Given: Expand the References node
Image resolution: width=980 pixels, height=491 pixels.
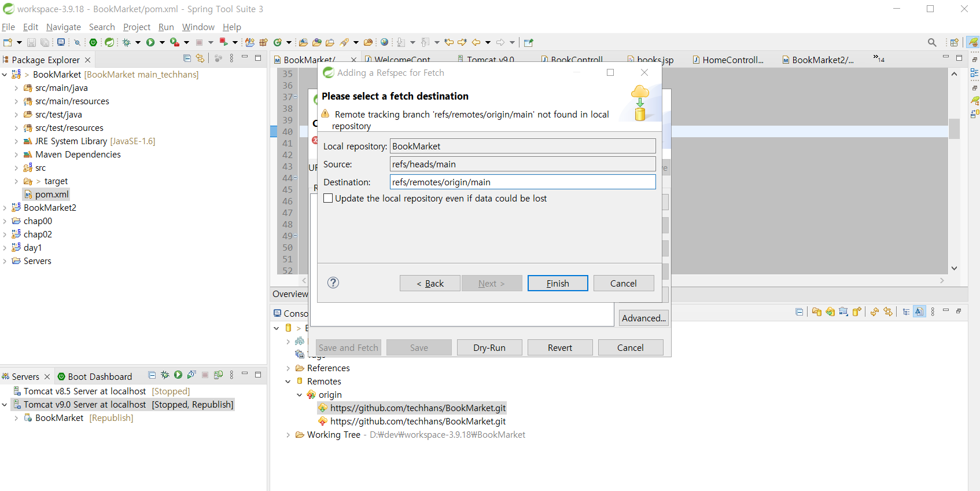Looking at the screenshot, I should pyautogui.click(x=288, y=368).
